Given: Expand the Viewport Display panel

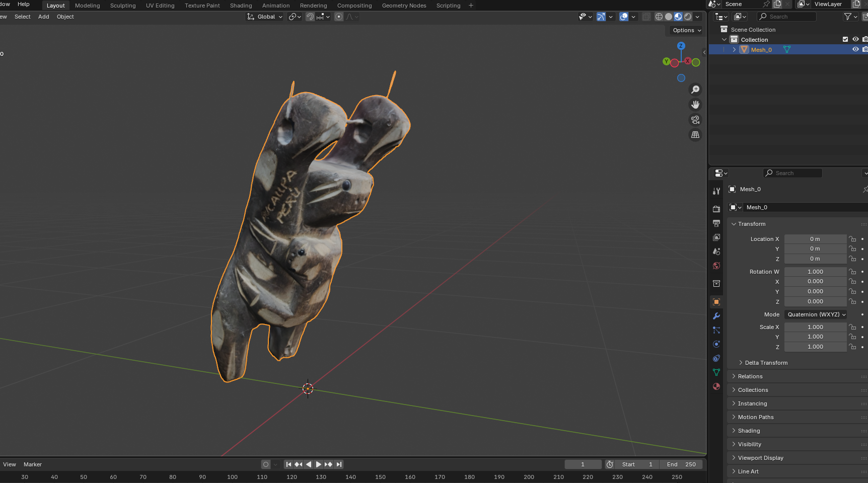Looking at the screenshot, I should (760, 458).
